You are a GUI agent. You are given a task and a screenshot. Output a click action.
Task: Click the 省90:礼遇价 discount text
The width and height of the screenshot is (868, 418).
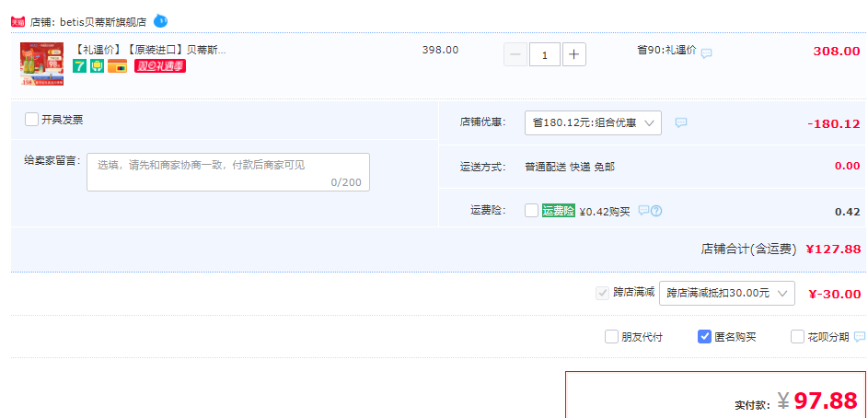click(x=666, y=50)
